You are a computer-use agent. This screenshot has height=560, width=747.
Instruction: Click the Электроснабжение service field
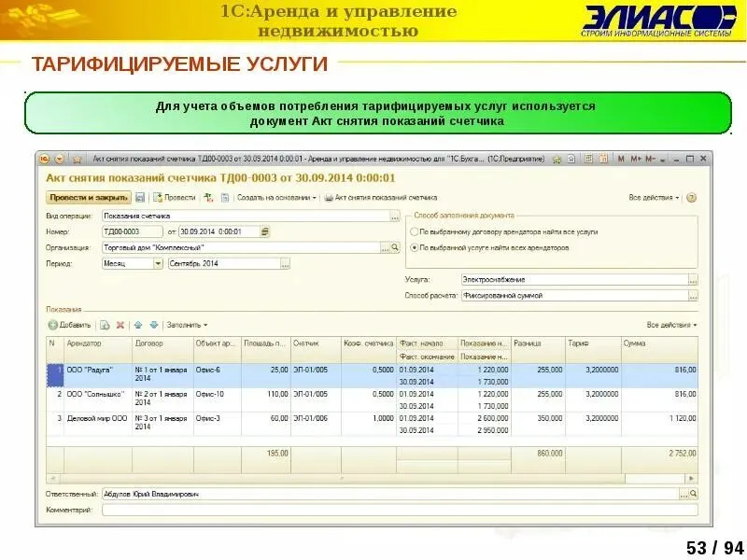point(574,280)
